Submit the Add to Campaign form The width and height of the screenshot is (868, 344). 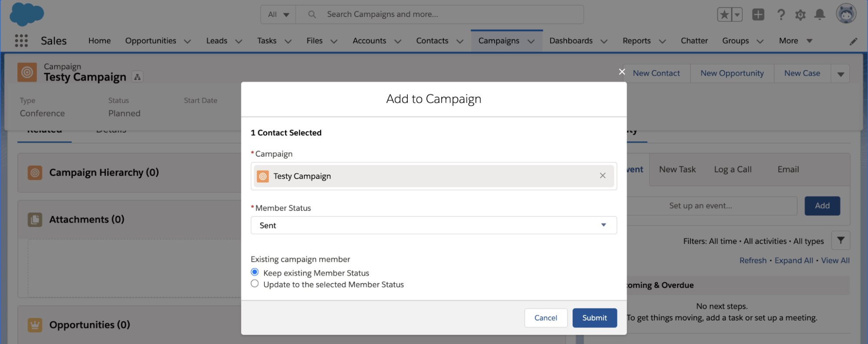(594, 318)
